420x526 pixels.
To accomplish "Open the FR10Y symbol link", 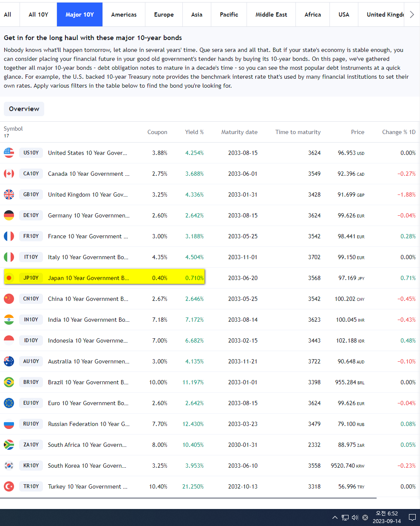I will pos(31,236).
